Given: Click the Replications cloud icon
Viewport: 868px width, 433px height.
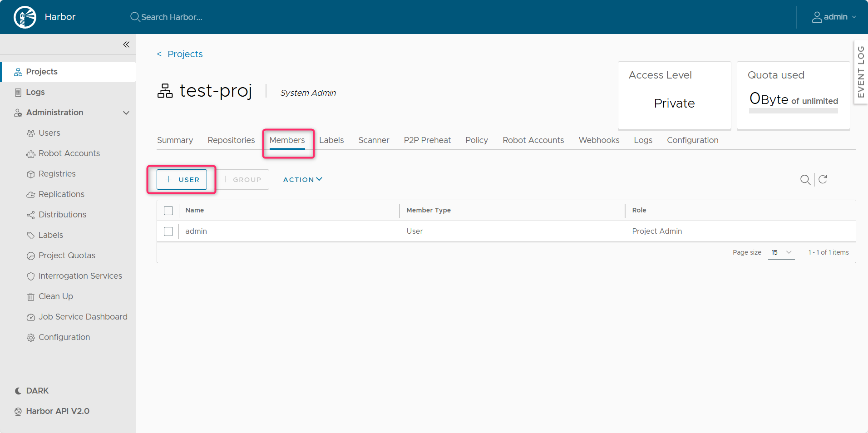Looking at the screenshot, I should 31,195.
